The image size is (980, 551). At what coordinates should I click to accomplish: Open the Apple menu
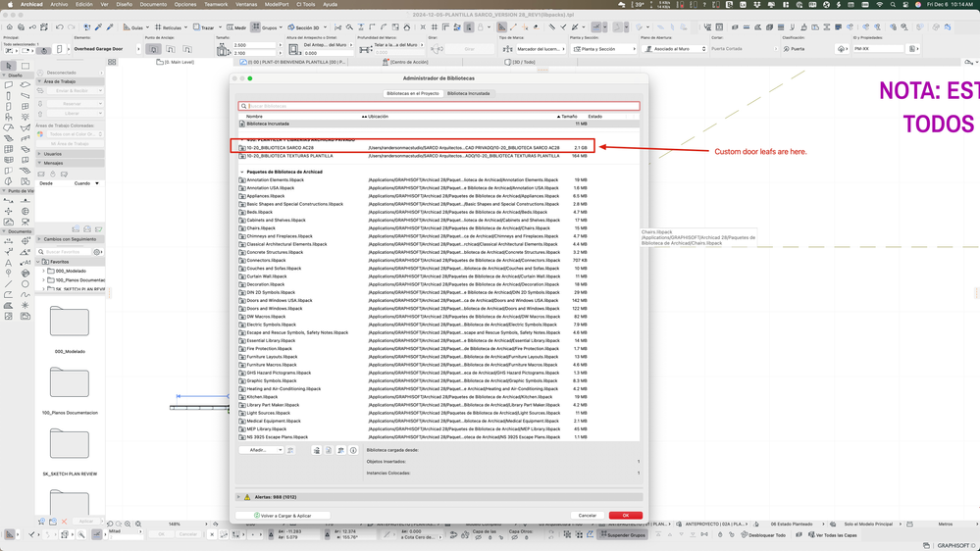[x=10, y=4]
